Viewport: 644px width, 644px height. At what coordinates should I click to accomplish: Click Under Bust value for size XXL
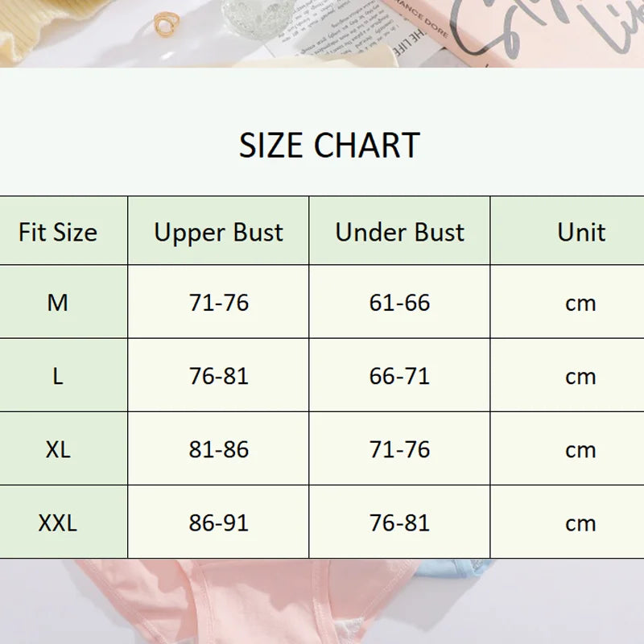pyautogui.click(x=399, y=523)
